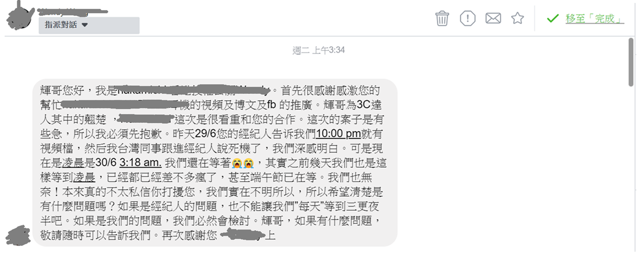This screenshot has width=644, height=253.
Task: Click the vertical scrollbar thumb
Action: tap(631, 62)
